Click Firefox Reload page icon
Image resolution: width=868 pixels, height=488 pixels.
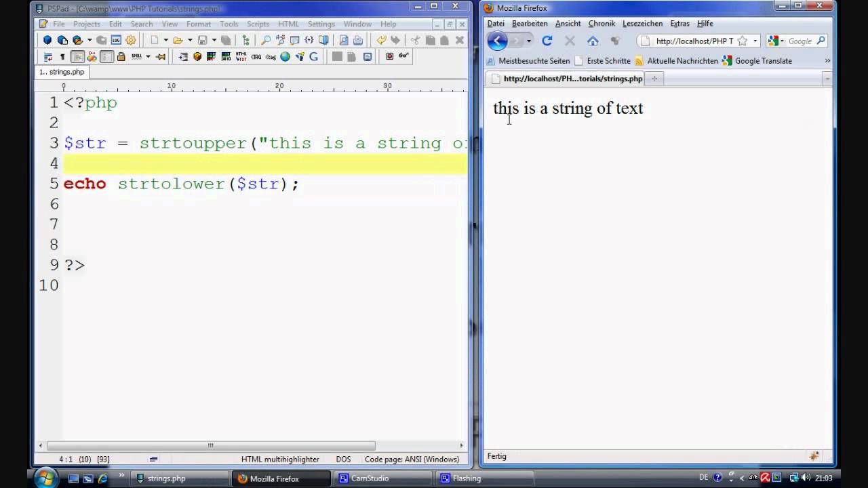[x=547, y=41]
